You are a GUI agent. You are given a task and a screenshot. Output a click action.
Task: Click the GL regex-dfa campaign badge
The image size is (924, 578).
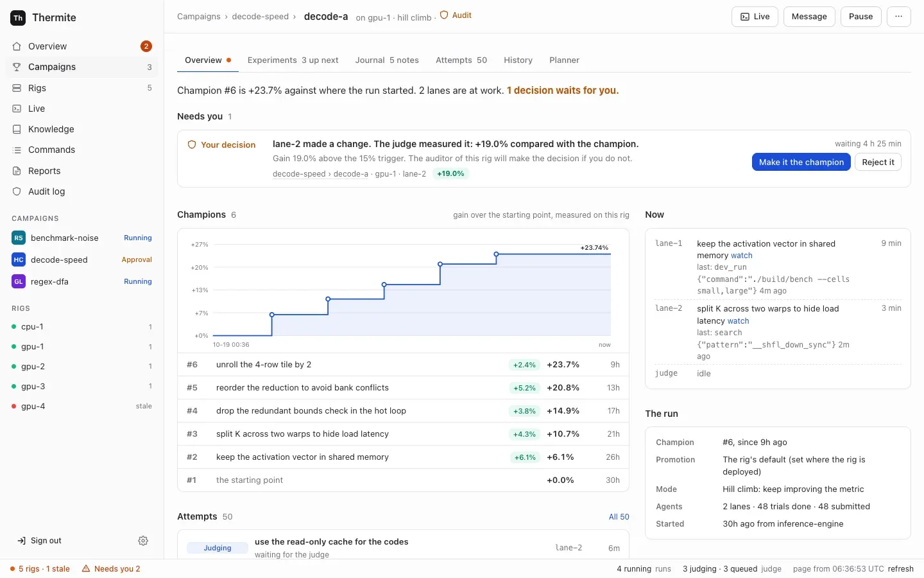pos(19,281)
